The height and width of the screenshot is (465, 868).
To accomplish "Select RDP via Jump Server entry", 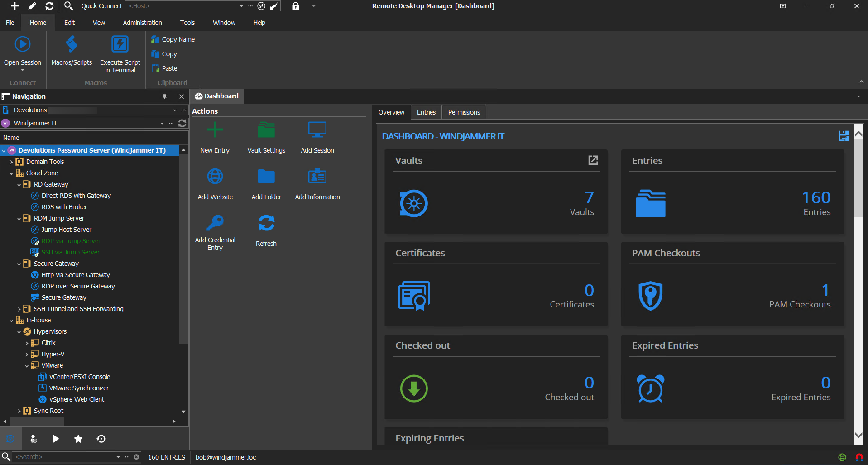I will pyautogui.click(x=71, y=241).
